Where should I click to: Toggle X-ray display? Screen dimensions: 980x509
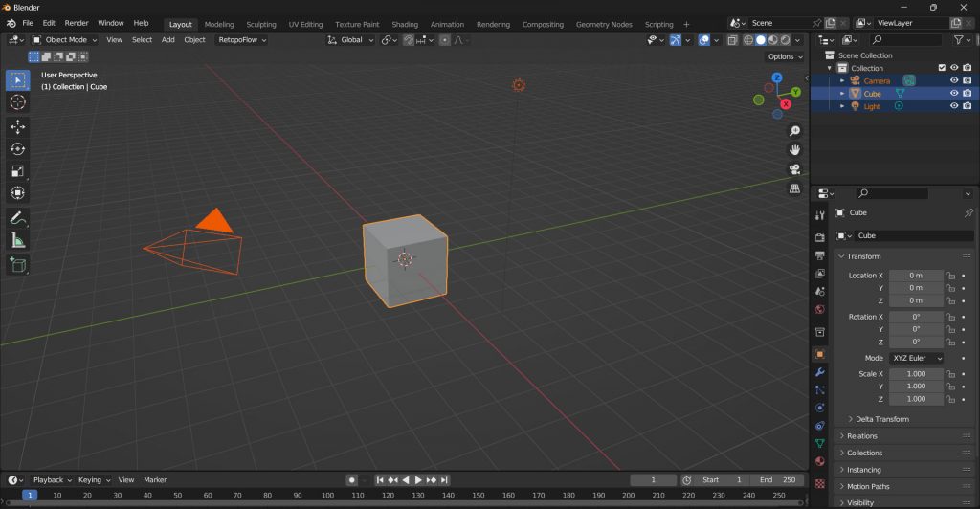pos(732,40)
